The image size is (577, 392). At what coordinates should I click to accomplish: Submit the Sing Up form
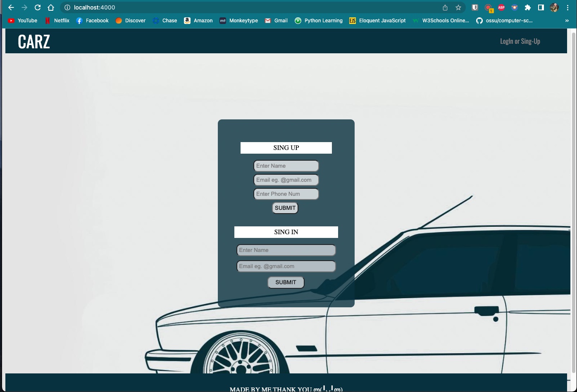(x=285, y=208)
